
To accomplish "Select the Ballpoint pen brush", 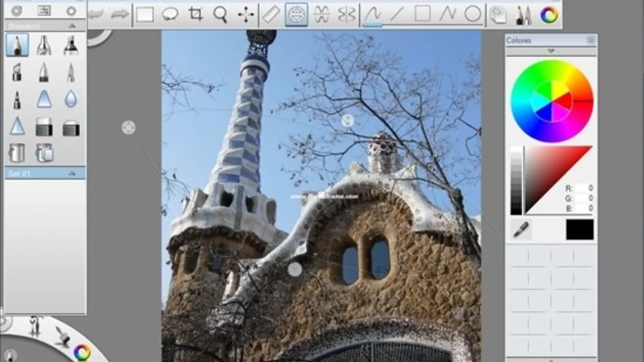I will point(44,72).
